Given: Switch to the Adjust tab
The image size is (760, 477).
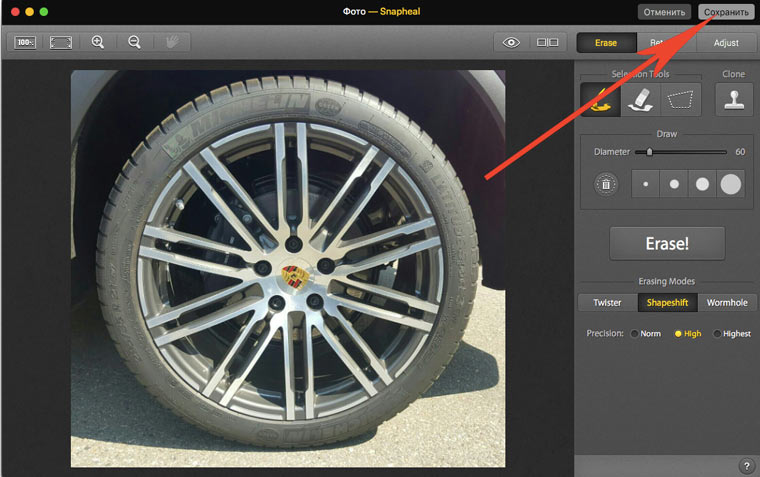Looking at the screenshot, I should [x=726, y=43].
